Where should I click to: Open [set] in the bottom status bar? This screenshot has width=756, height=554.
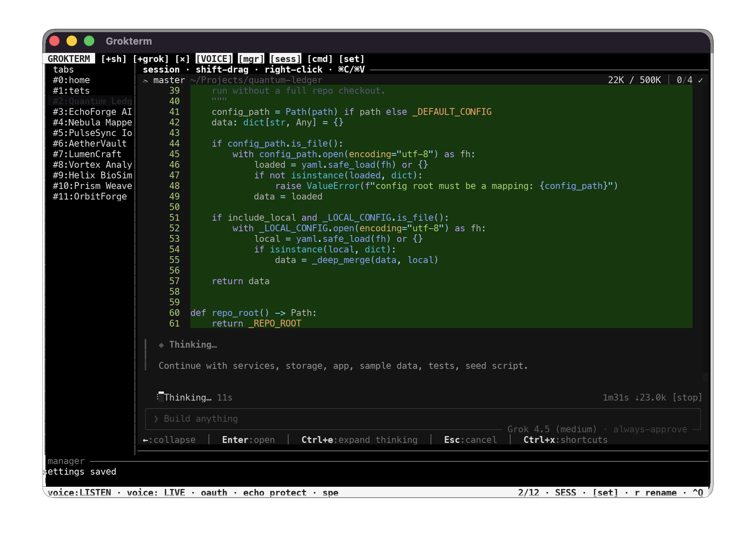coord(605,493)
